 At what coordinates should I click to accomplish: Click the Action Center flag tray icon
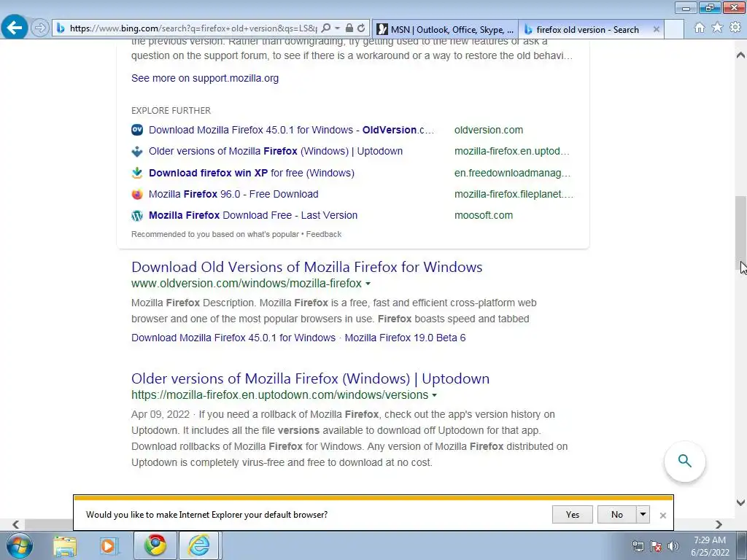tap(656, 546)
